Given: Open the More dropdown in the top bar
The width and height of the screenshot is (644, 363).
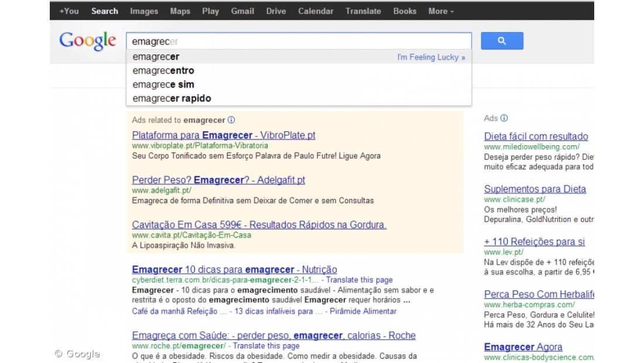Looking at the screenshot, I should pos(440,11).
